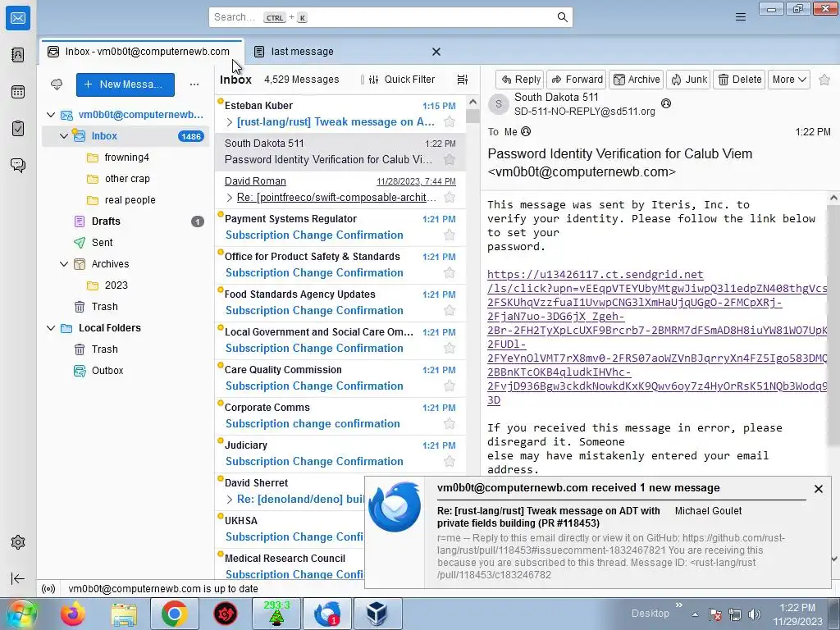Viewport: 840px width, 630px height.
Task: Launch Firefox from the taskbar
Action: pyautogui.click(x=73, y=614)
